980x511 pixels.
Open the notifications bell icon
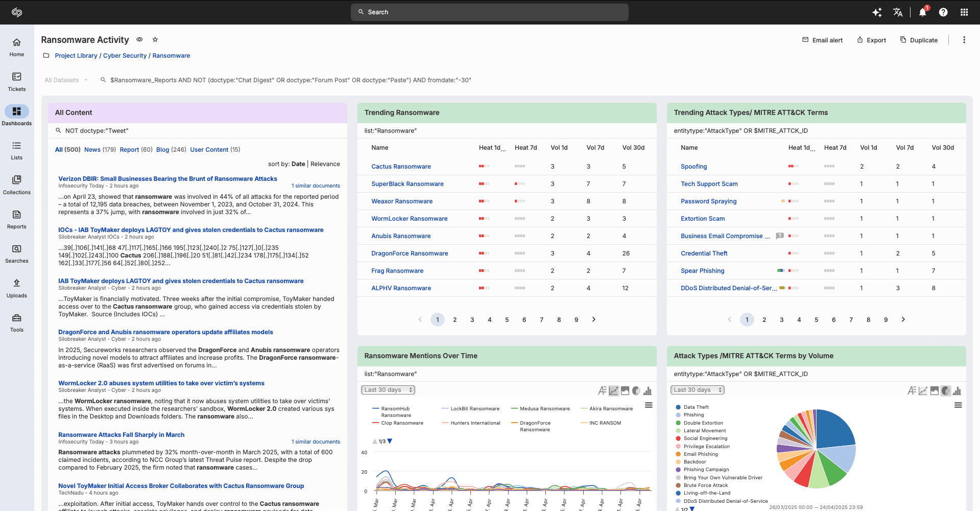[x=923, y=12]
